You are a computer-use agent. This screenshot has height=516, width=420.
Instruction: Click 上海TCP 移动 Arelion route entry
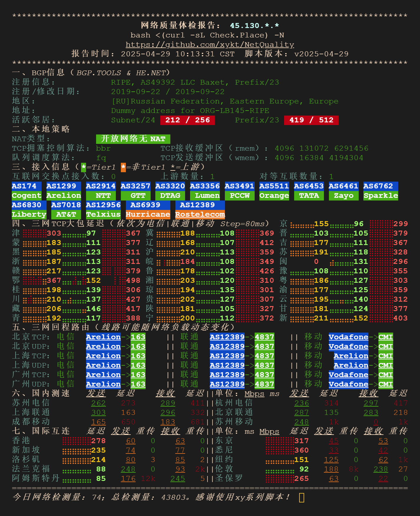tap(351, 356)
